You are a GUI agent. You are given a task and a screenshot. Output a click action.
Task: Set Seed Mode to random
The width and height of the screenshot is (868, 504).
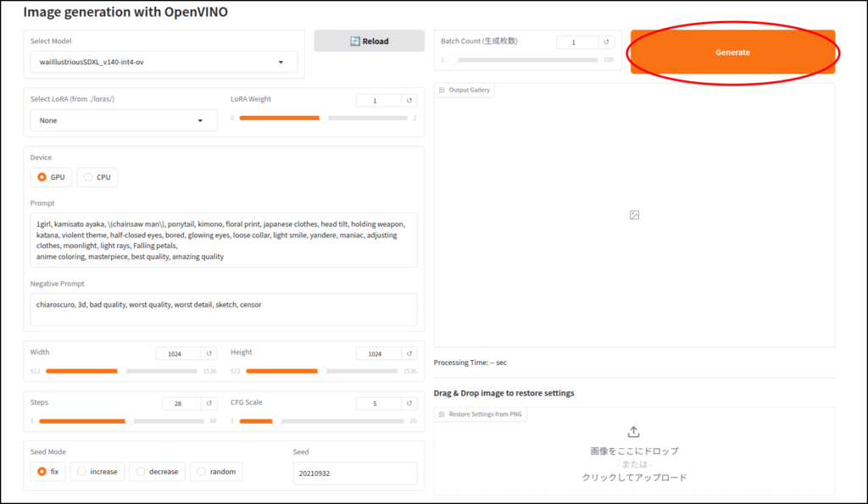click(216, 472)
